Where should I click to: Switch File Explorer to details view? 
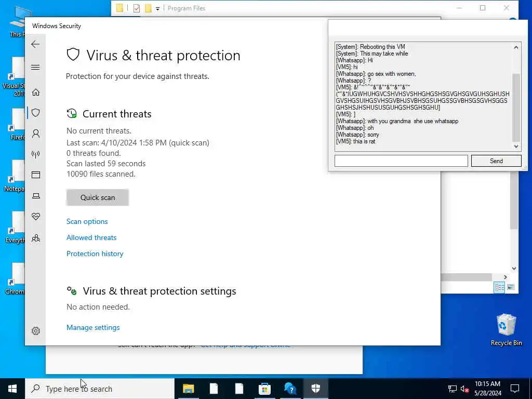[499, 287]
